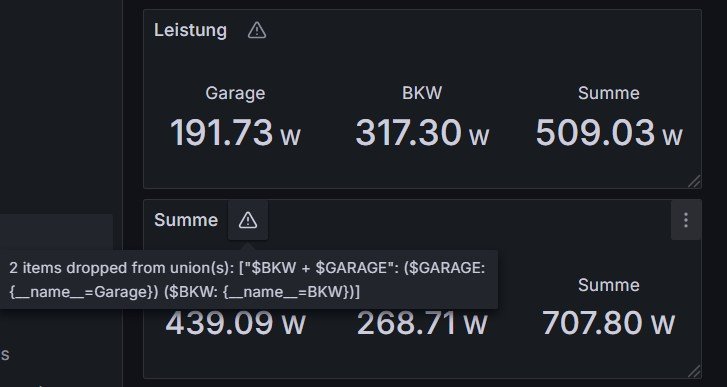Click the Summe panel resize handle
Image resolution: width=727 pixels, height=387 pixels.
point(694,371)
